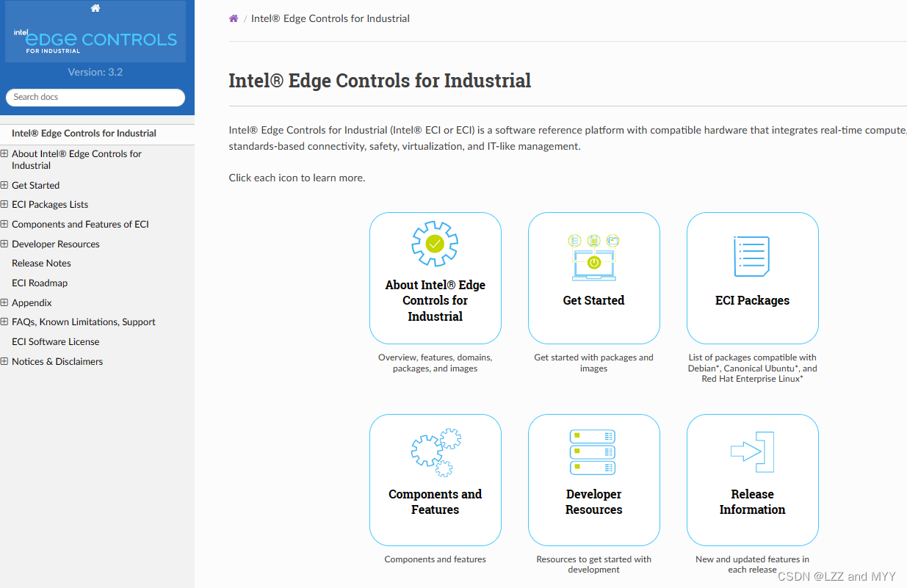The width and height of the screenshot is (907, 588).
Task: Click About Intel Edge Controls card title
Action: click(436, 301)
